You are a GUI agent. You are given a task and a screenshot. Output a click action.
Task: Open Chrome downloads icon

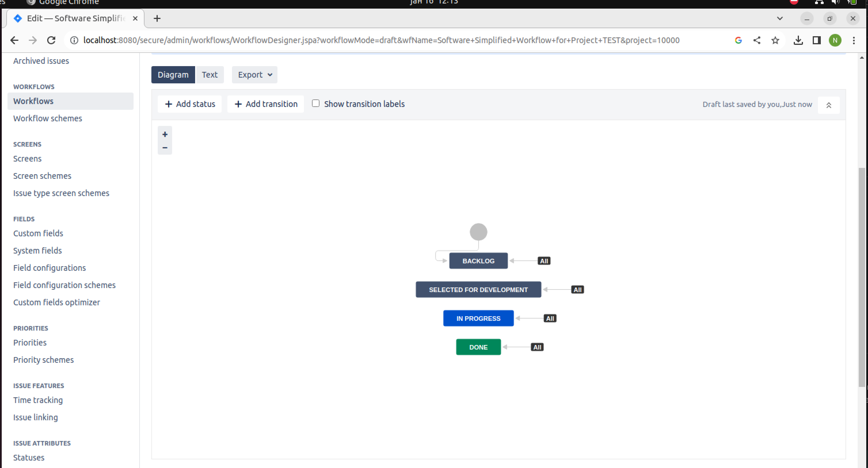[x=798, y=41]
